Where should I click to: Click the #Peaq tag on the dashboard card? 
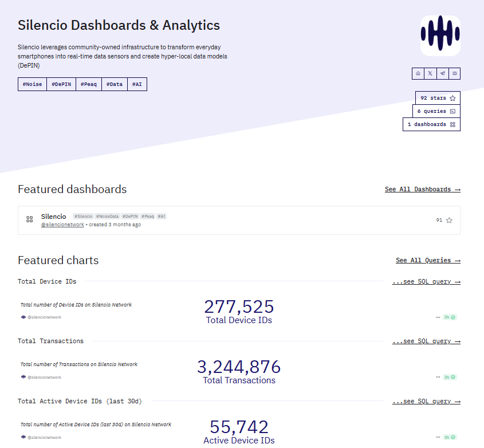[148, 217]
